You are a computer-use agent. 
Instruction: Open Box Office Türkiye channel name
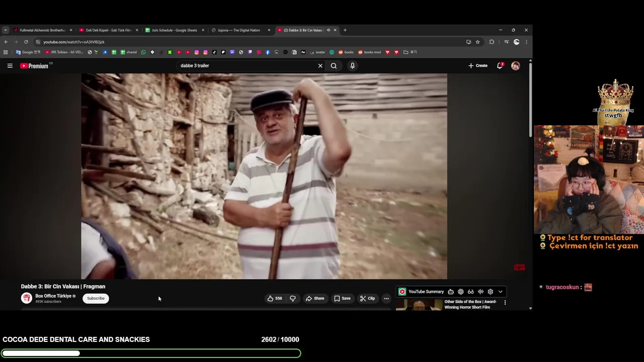(x=53, y=296)
